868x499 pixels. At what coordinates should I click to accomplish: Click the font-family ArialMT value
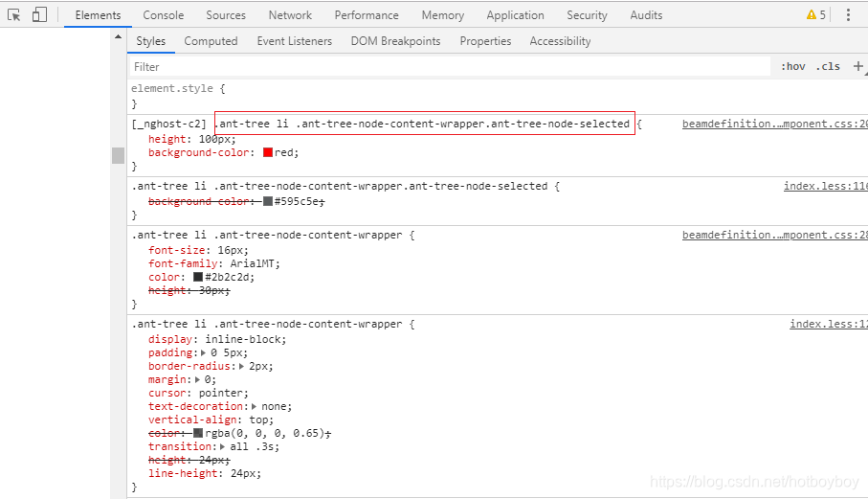click(253, 263)
